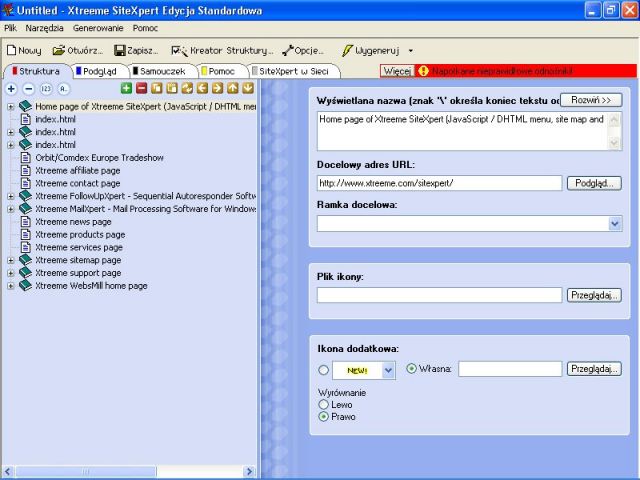This screenshot has width=640, height=480.
Task: Click the Własna icon path input field
Action: (x=510, y=369)
